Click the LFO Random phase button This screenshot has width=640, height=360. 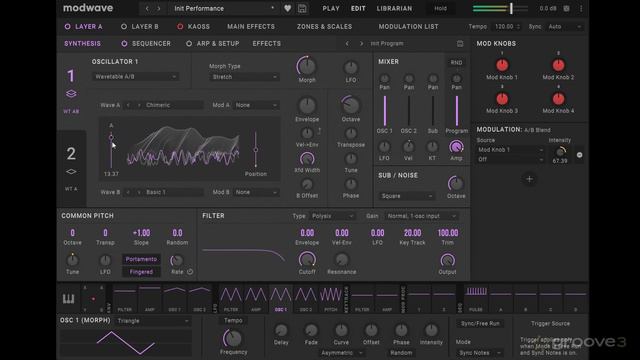click(x=401, y=353)
